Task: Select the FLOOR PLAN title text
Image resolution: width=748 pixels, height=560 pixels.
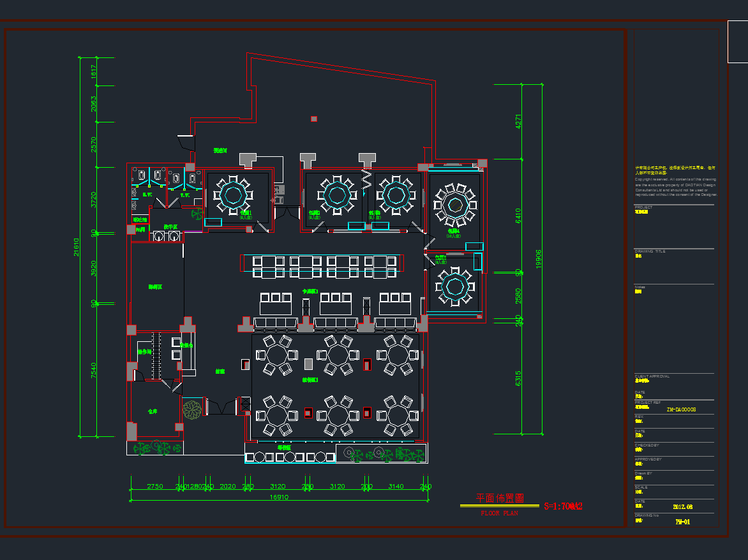Action: [499, 513]
